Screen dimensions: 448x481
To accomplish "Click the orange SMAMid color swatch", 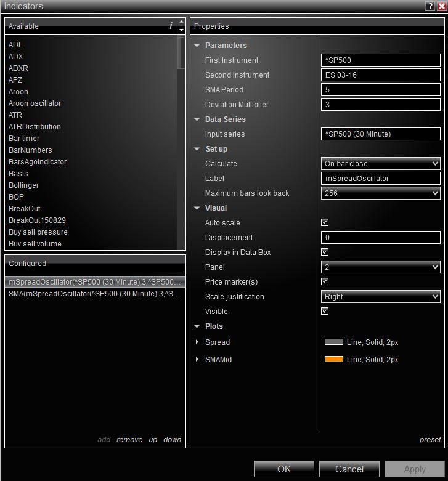I will (334, 359).
